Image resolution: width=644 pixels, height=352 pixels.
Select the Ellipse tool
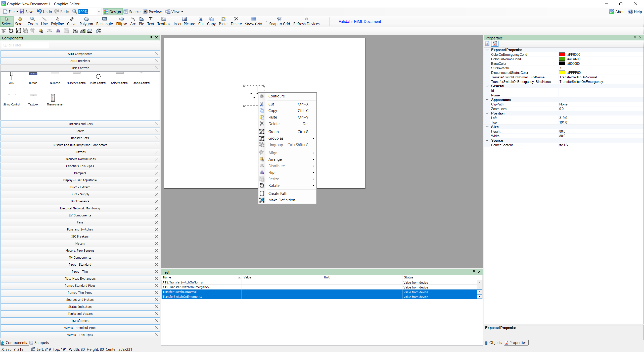coord(121,21)
